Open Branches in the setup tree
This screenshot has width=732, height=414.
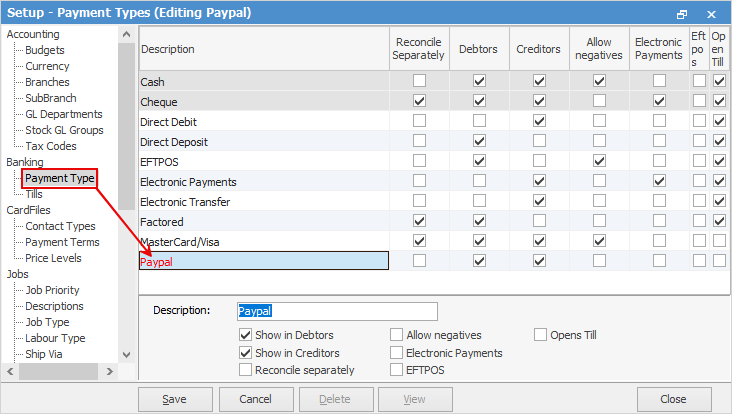tap(47, 82)
